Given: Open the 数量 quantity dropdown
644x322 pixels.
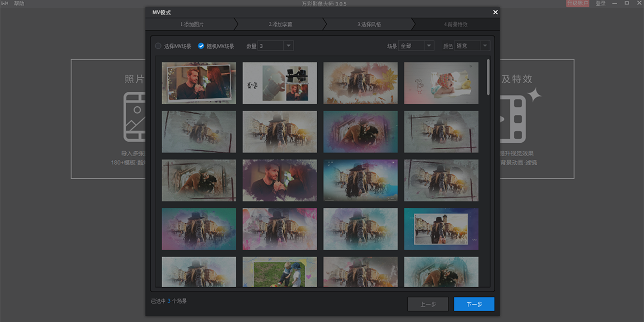Looking at the screenshot, I should [x=288, y=46].
